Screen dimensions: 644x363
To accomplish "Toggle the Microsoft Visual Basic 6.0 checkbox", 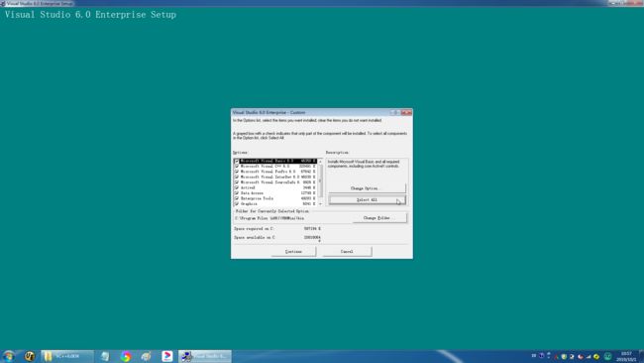I will click(237, 161).
